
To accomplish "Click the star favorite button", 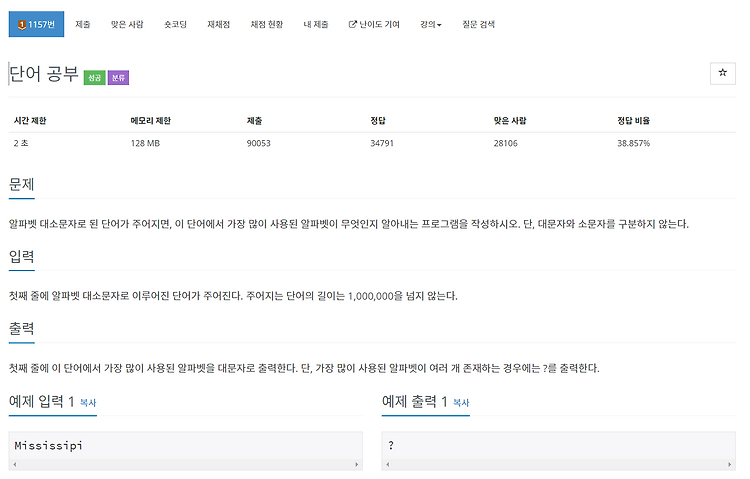I will 723,73.
